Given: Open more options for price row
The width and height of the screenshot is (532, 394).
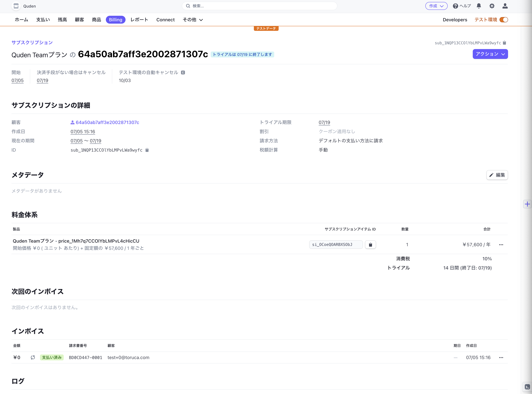Looking at the screenshot, I should (x=501, y=245).
